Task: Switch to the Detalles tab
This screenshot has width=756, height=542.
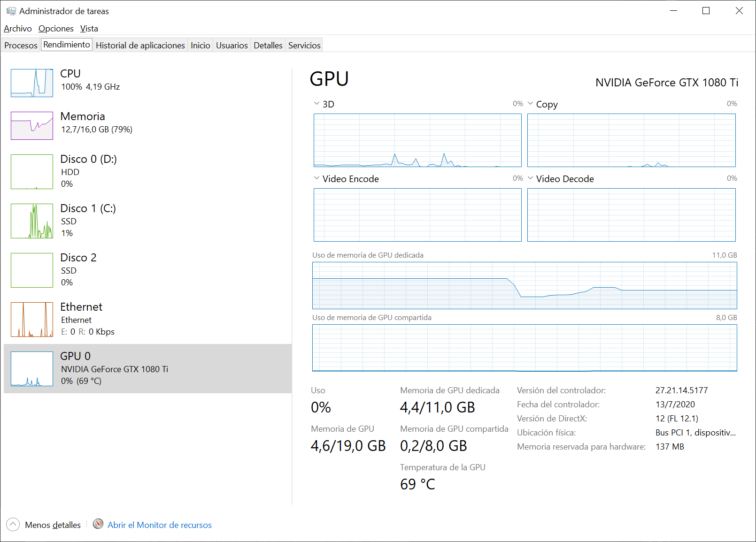Action: click(268, 45)
